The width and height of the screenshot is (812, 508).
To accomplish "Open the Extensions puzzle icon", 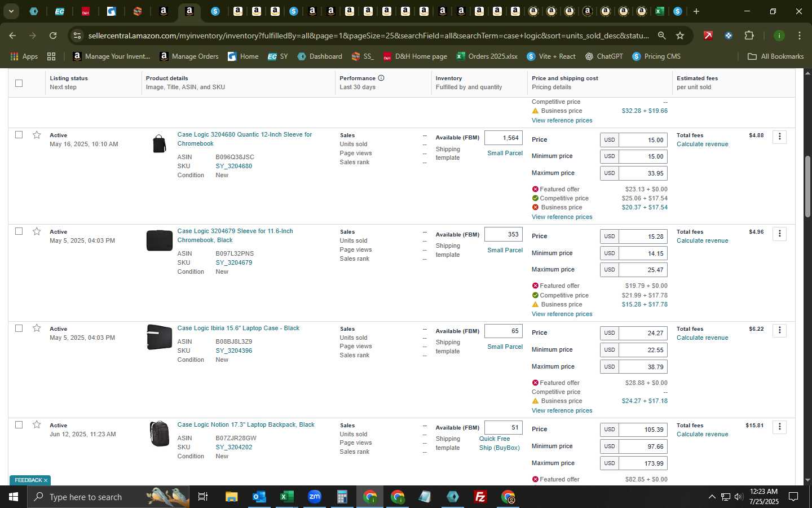I will [x=749, y=36].
